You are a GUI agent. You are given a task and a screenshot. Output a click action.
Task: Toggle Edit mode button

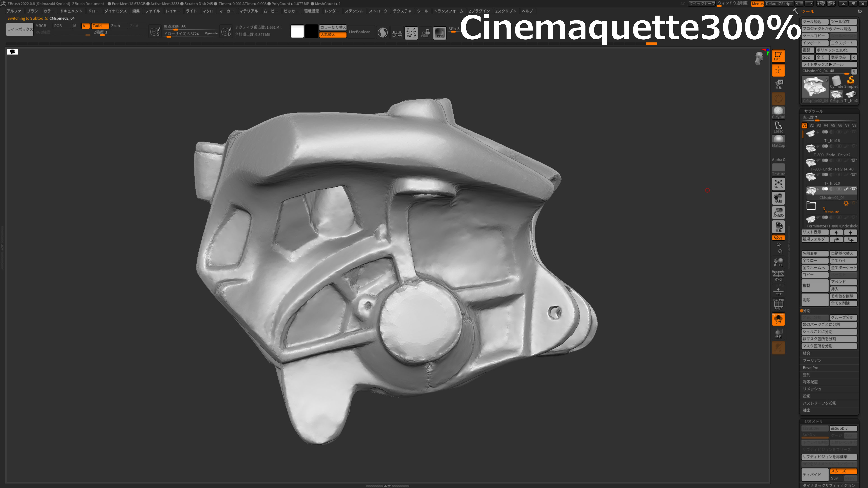click(x=778, y=56)
